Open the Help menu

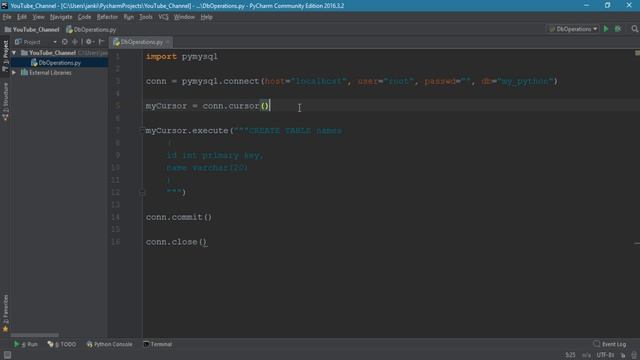(207, 17)
